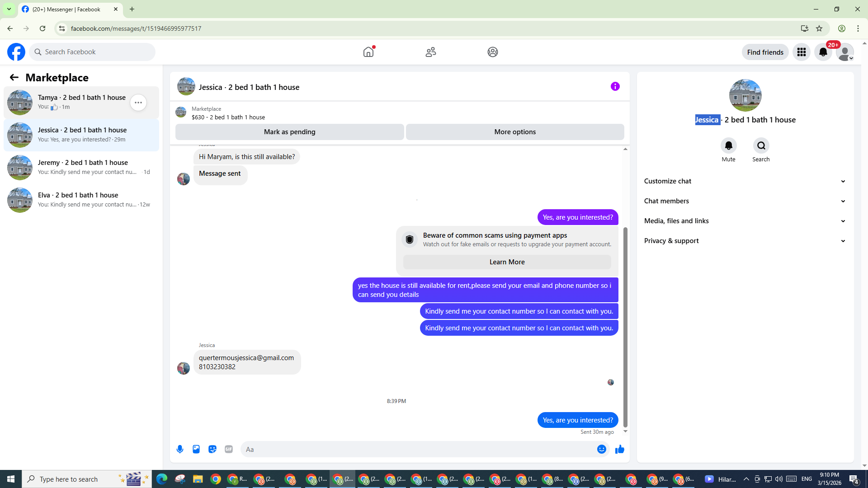This screenshot has width=868, height=488.
Task: Open Jessica conversation in list
Action: click(x=81, y=135)
